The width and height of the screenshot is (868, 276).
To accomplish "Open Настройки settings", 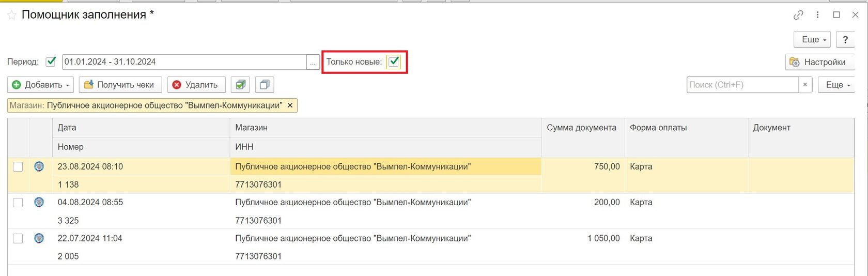I will tap(819, 62).
